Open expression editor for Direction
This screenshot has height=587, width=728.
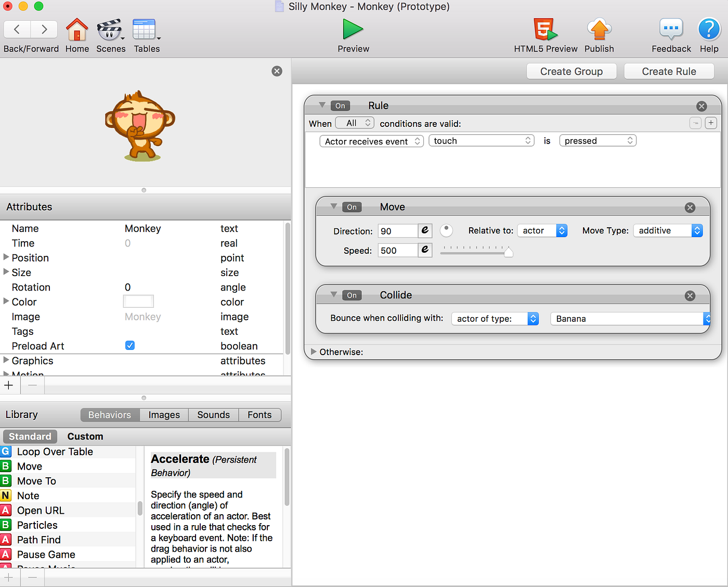click(x=425, y=230)
